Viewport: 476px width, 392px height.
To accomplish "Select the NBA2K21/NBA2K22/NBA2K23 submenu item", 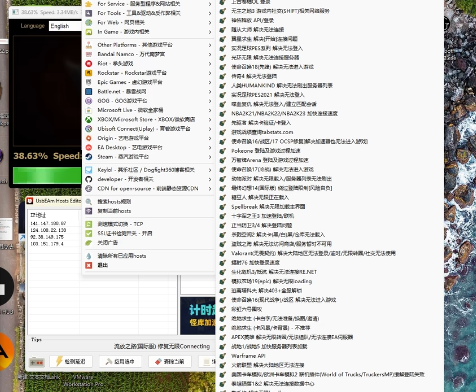I will click(329, 113).
